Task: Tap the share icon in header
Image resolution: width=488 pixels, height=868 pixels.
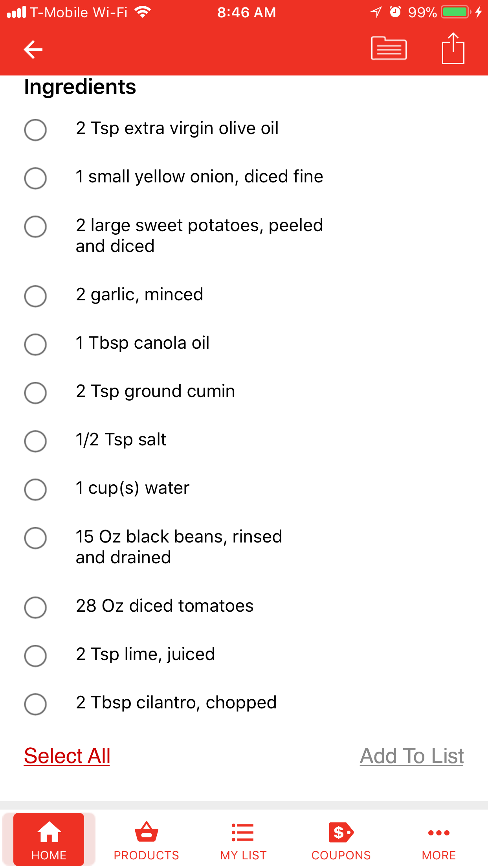Action: click(x=453, y=48)
